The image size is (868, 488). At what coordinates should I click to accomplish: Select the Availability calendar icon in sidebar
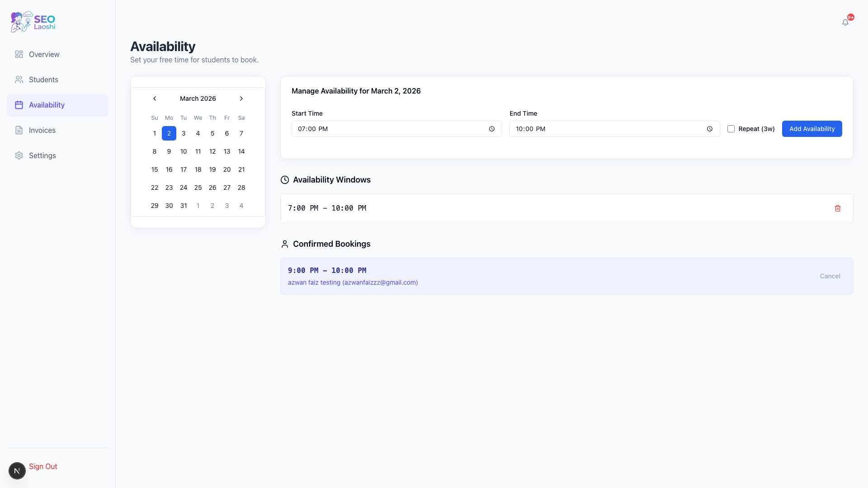point(19,105)
